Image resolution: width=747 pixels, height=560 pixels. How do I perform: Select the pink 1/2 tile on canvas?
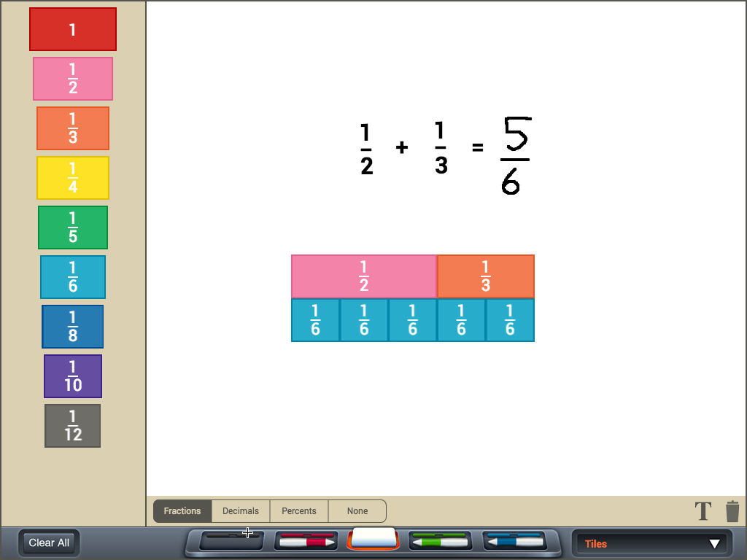tap(364, 276)
